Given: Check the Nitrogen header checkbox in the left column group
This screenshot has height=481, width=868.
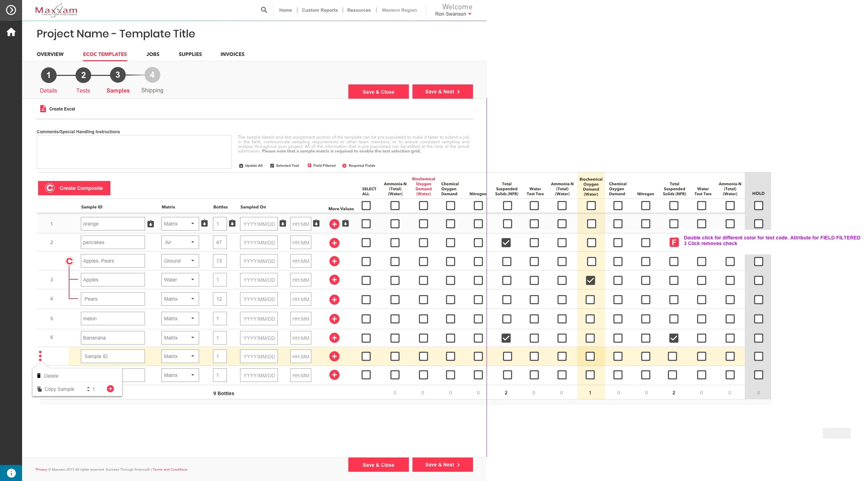Looking at the screenshot, I should click(x=478, y=206).
